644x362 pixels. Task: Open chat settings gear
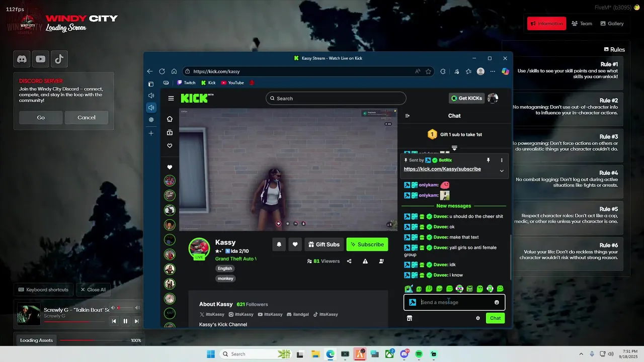tap(478, 318)
